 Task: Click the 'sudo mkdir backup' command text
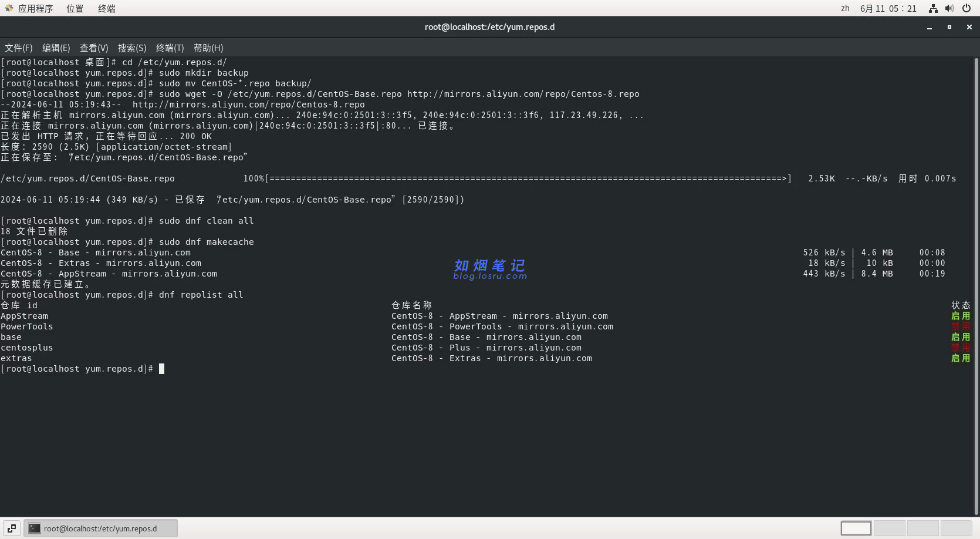pyautogui.click(x=204, y=73)
